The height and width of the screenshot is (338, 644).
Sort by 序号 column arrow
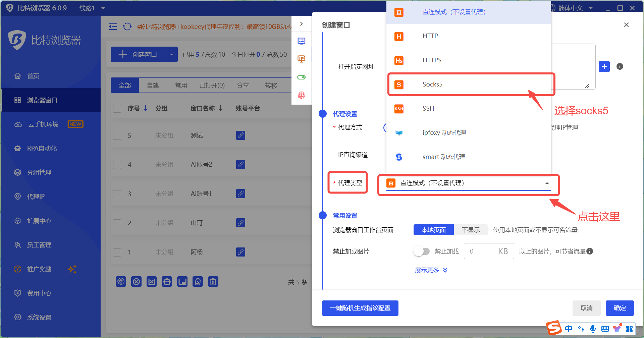[146, 108]
